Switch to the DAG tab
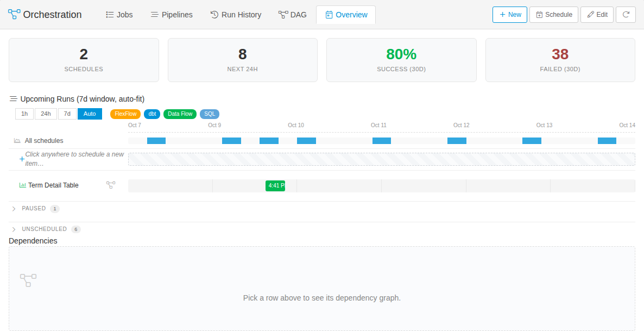The width and height of the screenshot is (644, 331). pyautogui.click(x=293, y=14)
